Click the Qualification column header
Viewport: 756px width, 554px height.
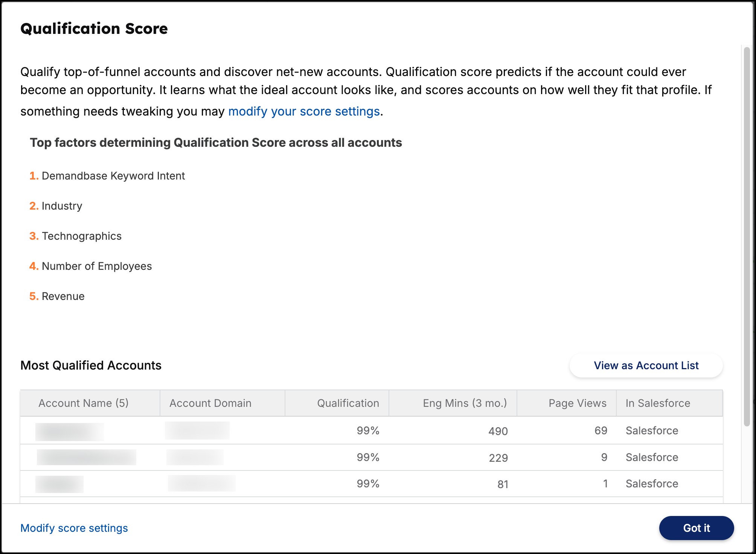click(348, 403)
